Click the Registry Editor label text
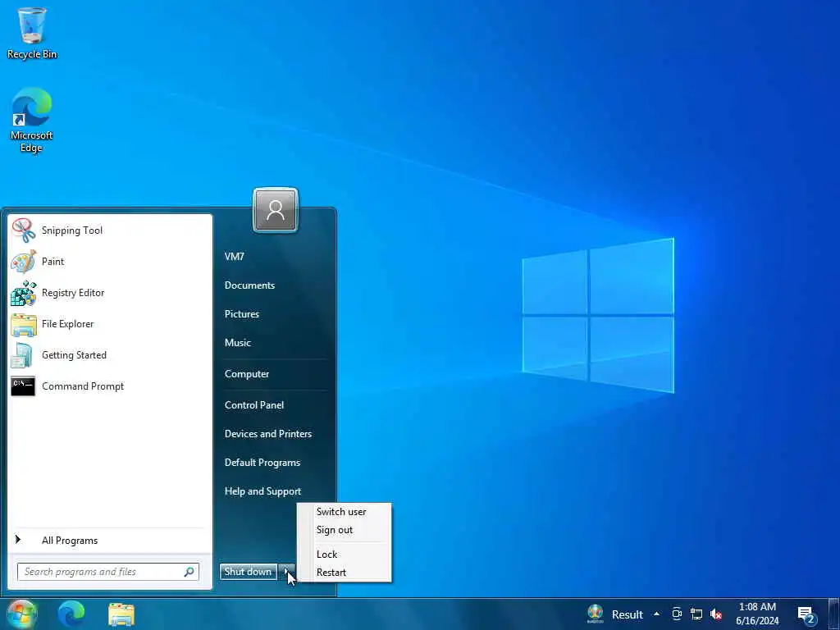This screenshot has width=840, height=630. pos(73,293)
